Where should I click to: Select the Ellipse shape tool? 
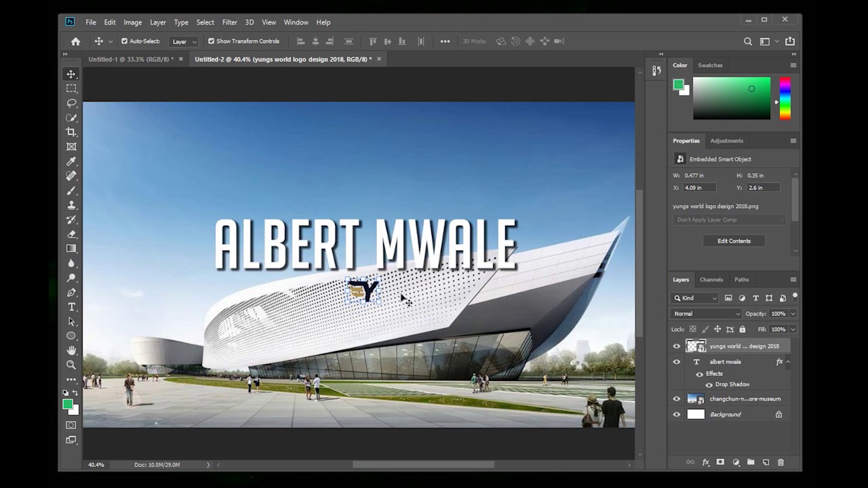tap(71, 336)
